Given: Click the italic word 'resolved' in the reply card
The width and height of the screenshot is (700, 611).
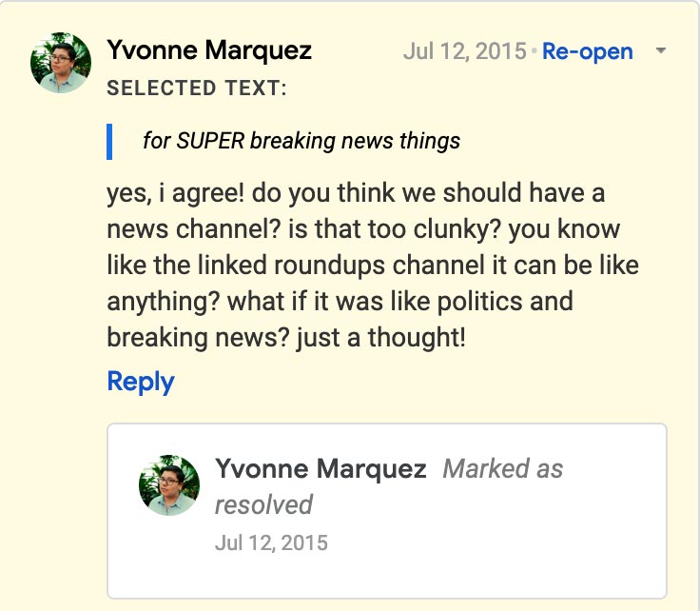Looking at the screenshot, I should coord(263,504).
